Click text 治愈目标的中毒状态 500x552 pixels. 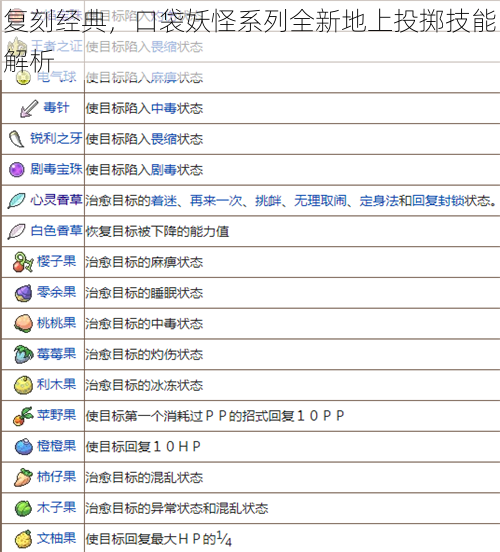(144, 324)
